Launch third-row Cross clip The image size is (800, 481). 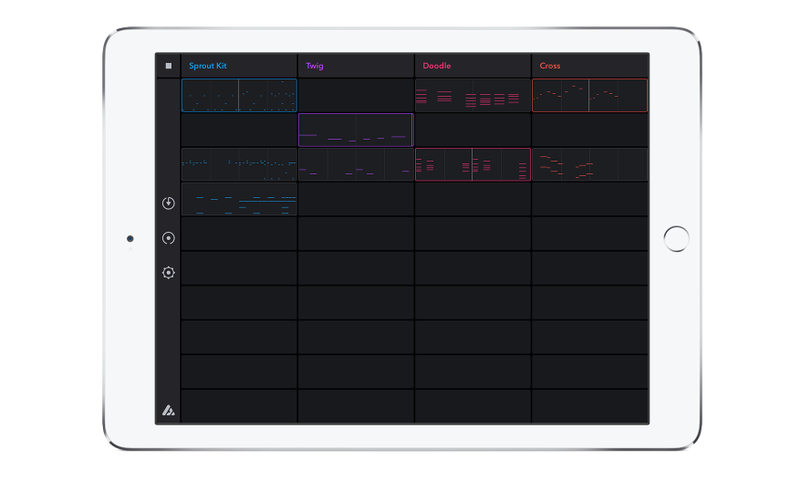590,164
